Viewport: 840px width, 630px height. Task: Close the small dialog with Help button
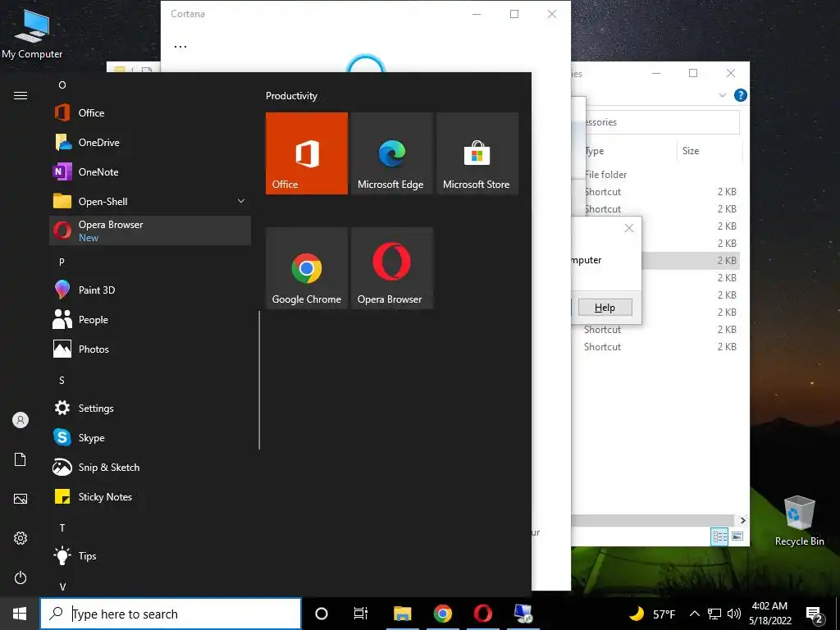click(x=629, y=228)
